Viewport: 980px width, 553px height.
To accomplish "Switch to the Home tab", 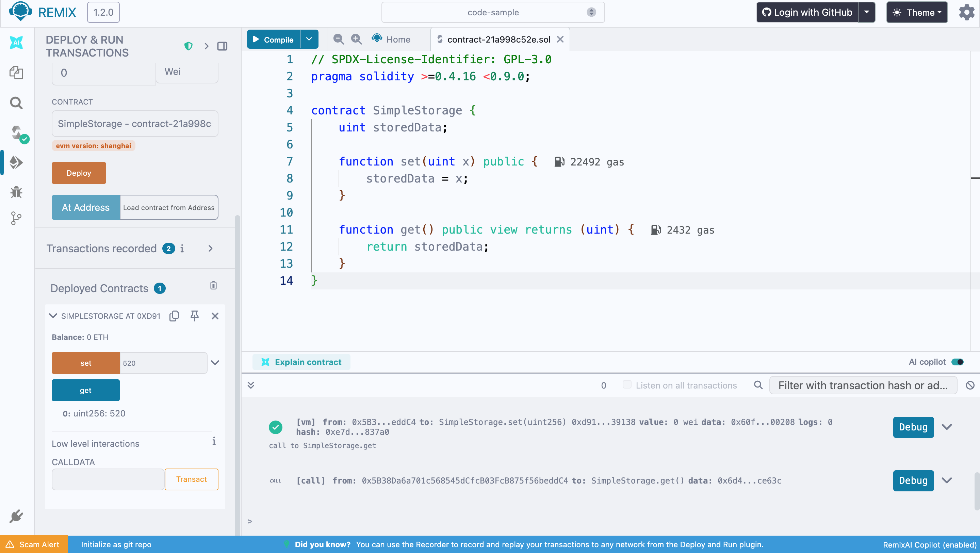I will tap(392, 39).
